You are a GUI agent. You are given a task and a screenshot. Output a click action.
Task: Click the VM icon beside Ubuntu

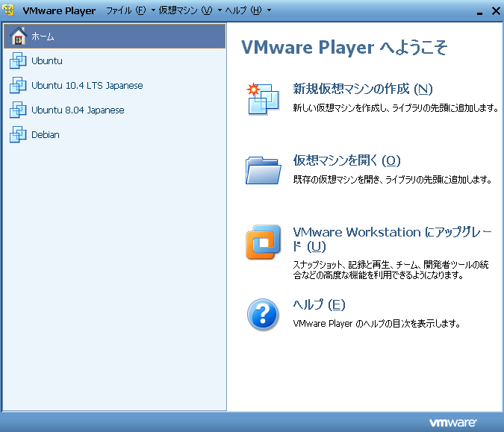[18, 60]
